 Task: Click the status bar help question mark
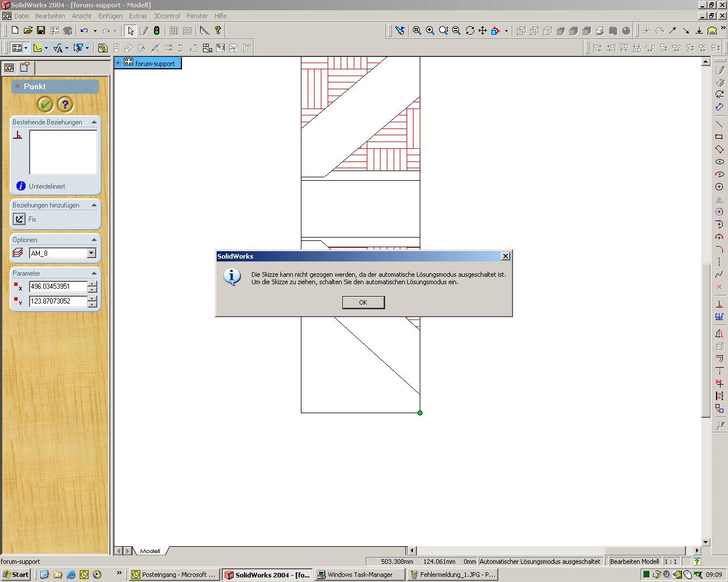(x=697, y=562)
